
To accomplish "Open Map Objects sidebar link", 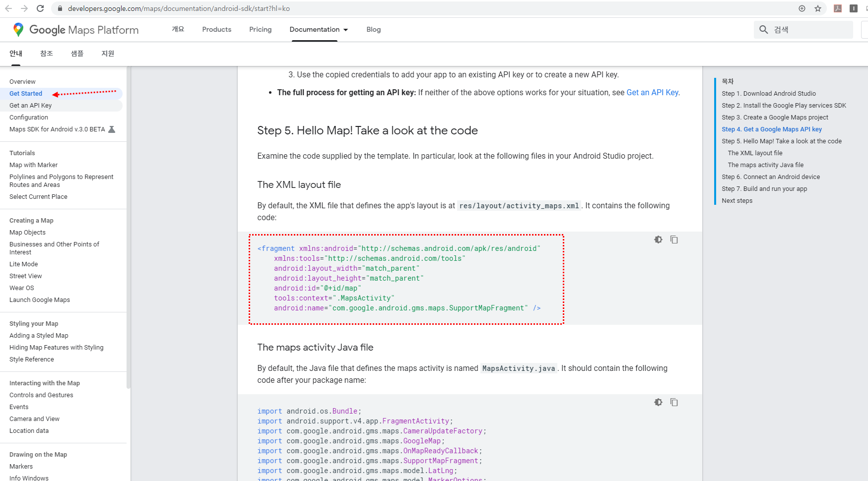I will [27, 233].
